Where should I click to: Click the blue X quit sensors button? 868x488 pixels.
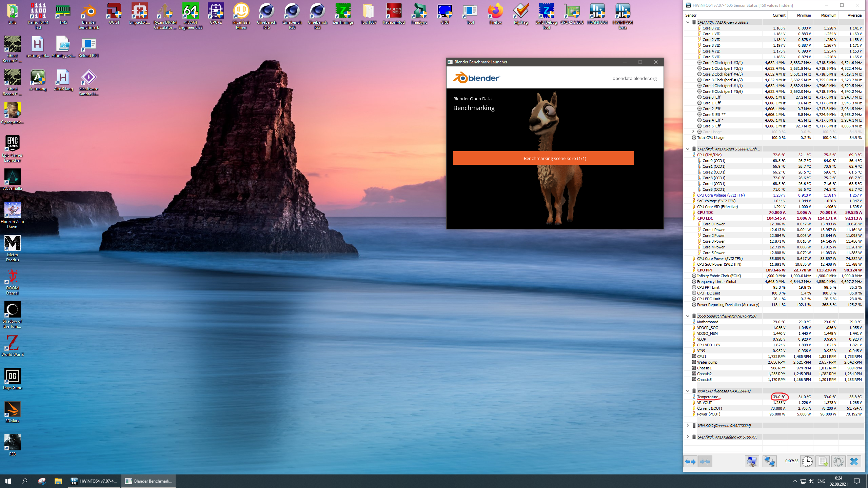[854, 462]
